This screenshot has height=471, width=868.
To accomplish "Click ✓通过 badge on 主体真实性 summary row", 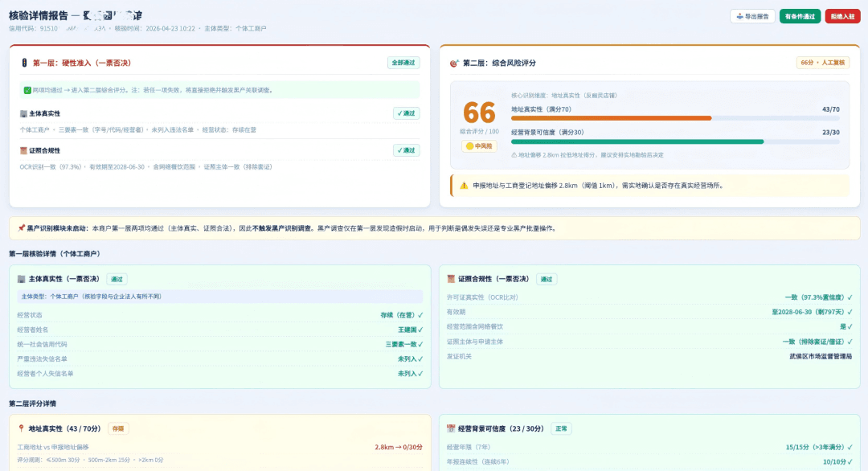I will pyautogui.click(x=407, y=113).
